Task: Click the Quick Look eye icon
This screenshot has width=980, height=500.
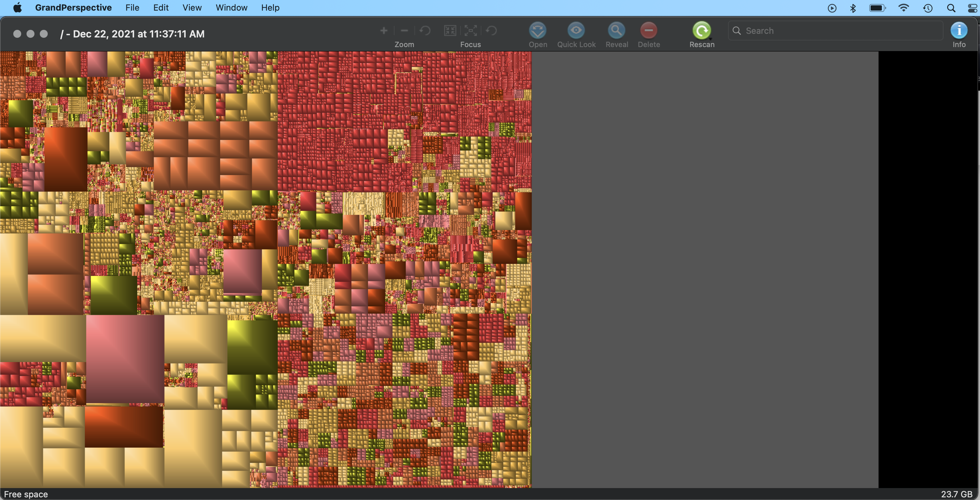Action: [x=576, y=31]
